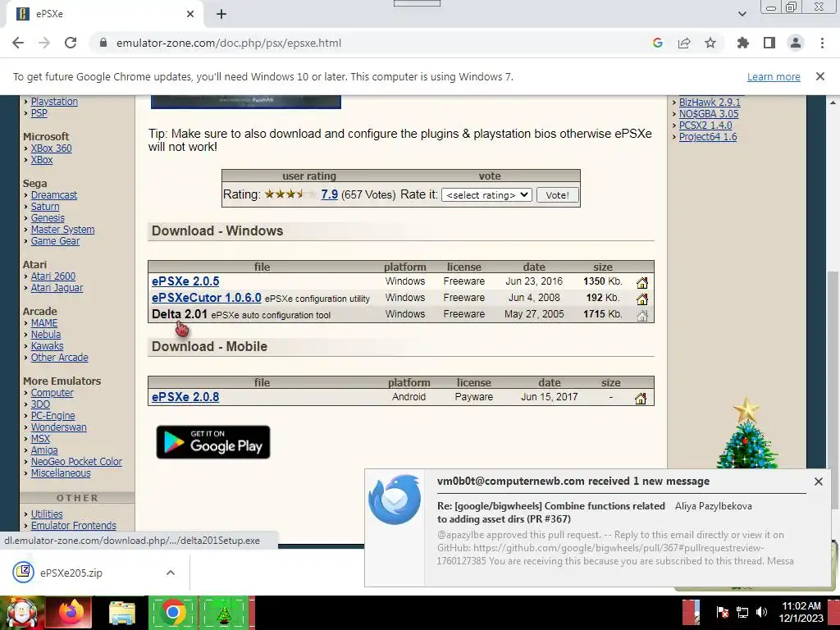Launch Firefox from the taskbar
The width and height of the screenshot is (840, 630).
[x=69, y=613]
